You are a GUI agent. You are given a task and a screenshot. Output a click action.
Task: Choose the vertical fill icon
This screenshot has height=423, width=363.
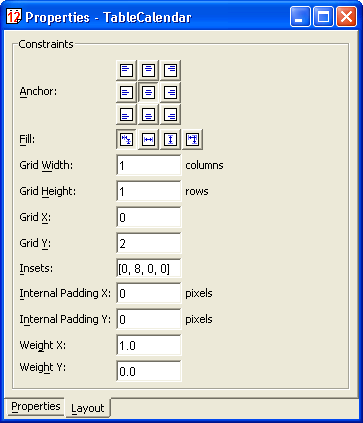pos(170,139)
